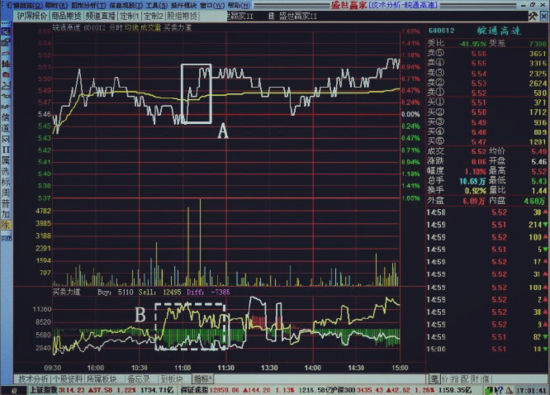
Task: Click the stock code 600012
Action: tap(441, 31)
